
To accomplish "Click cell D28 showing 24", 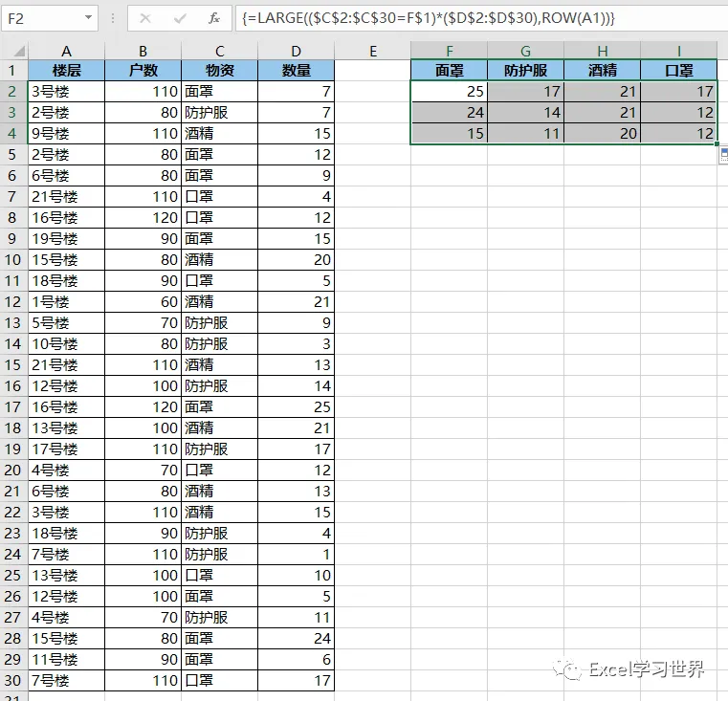I will [297, 638].
